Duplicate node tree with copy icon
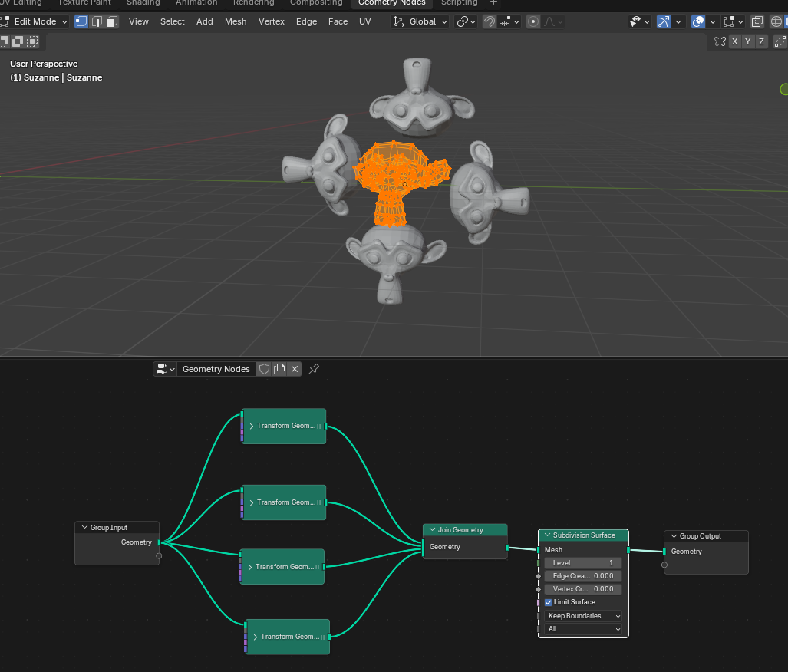This screenshot has height=672, width=788. tap(279, 370)
